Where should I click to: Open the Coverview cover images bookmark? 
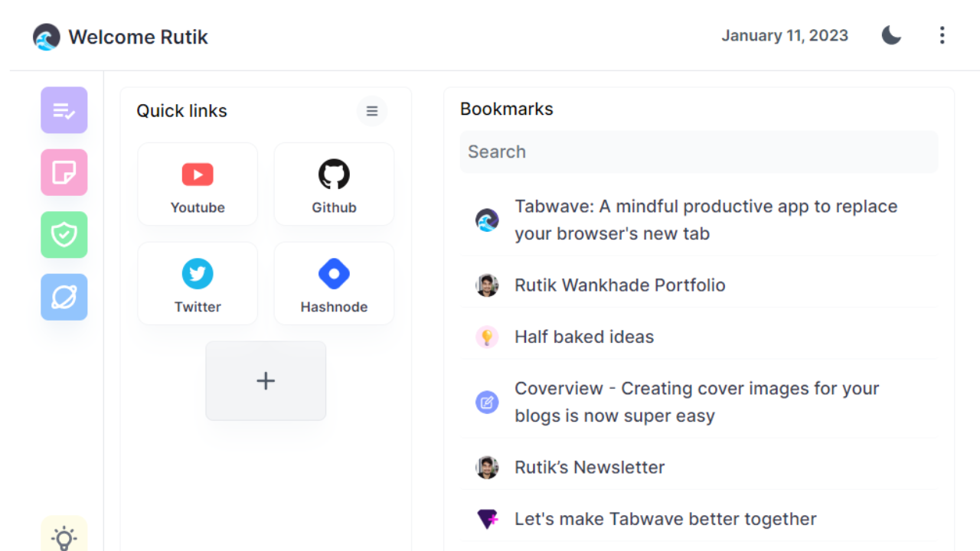(699, 403)
